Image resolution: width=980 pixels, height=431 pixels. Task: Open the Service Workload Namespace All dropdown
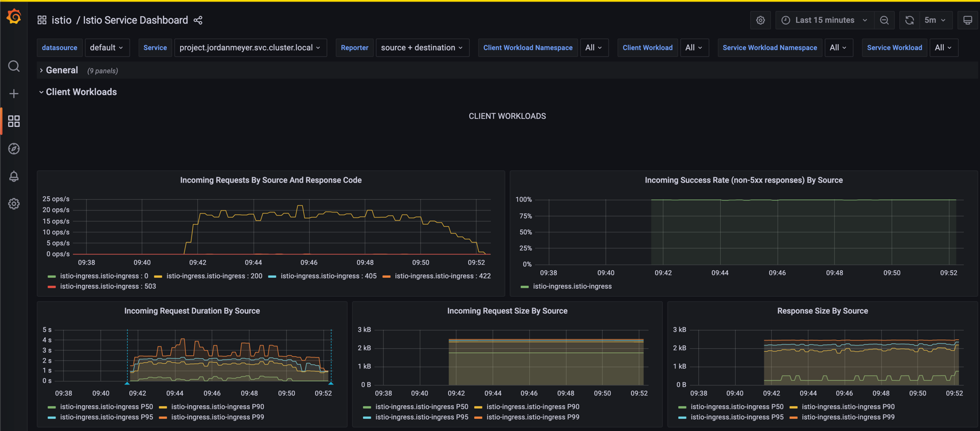838,48
